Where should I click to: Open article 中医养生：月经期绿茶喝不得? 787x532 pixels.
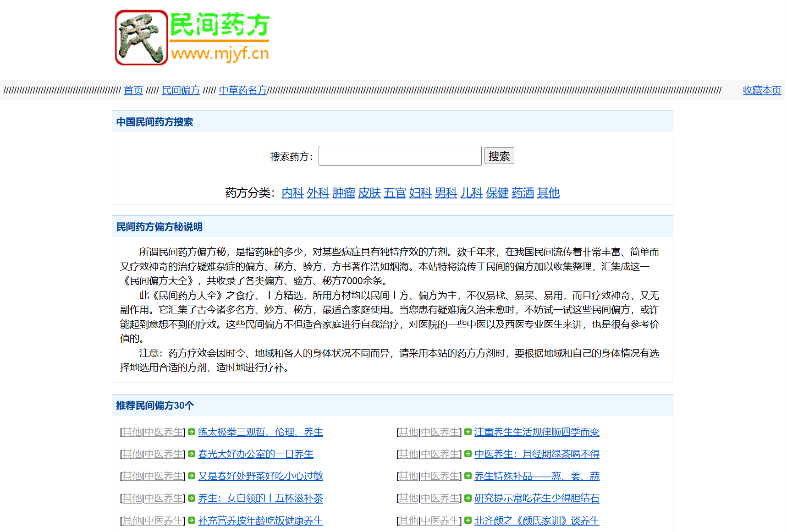[537, 454]
